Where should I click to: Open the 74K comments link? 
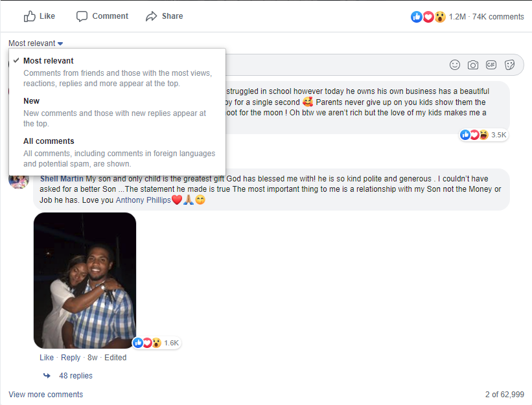coord(498,17)
